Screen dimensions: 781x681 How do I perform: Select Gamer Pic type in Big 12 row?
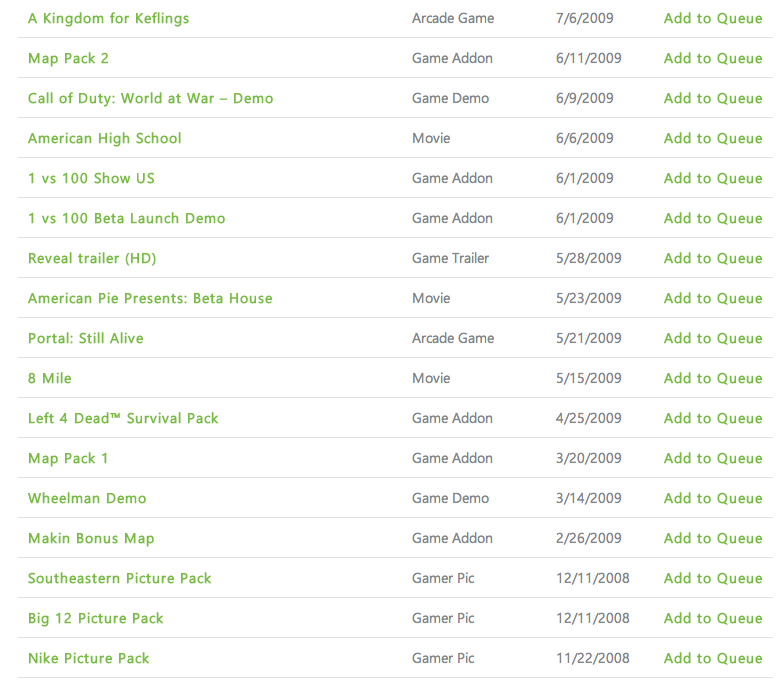pos(443,618)
